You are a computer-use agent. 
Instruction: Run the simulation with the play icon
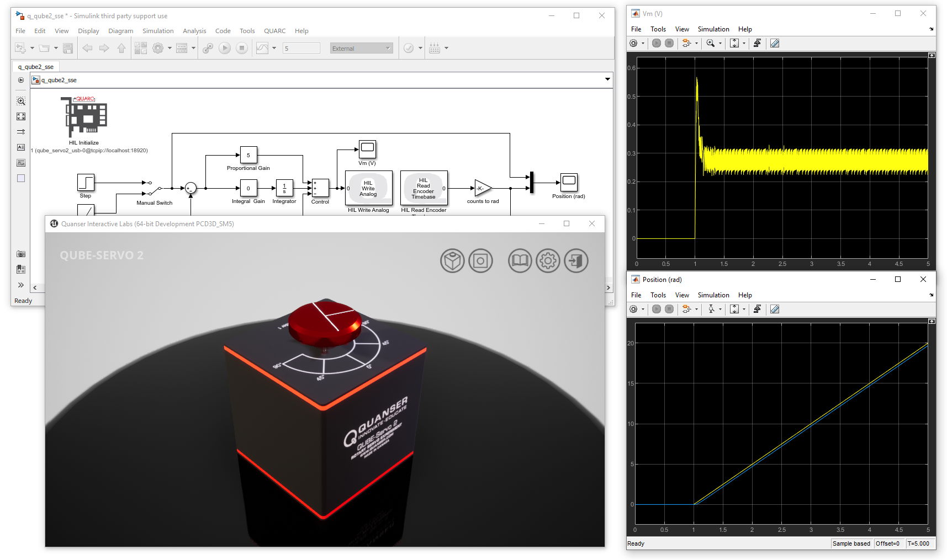click(225, 48)
